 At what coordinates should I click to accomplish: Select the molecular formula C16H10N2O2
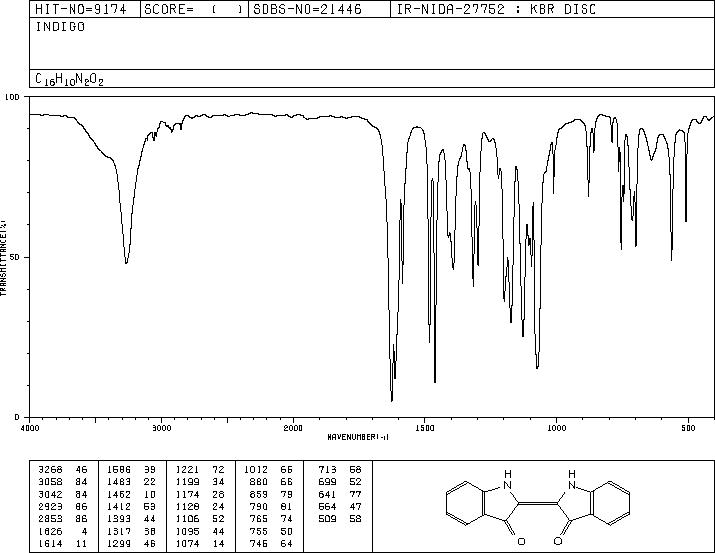(69, 80)
